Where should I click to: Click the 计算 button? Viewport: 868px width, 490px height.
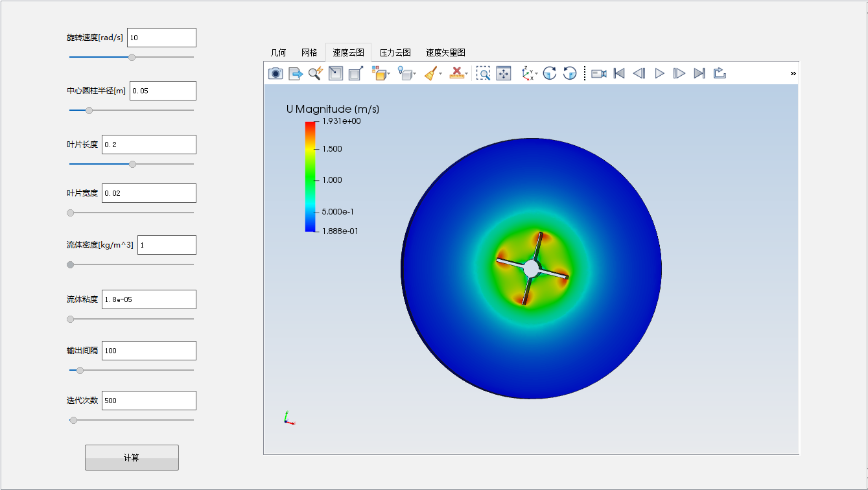click(x=132, y=458)
